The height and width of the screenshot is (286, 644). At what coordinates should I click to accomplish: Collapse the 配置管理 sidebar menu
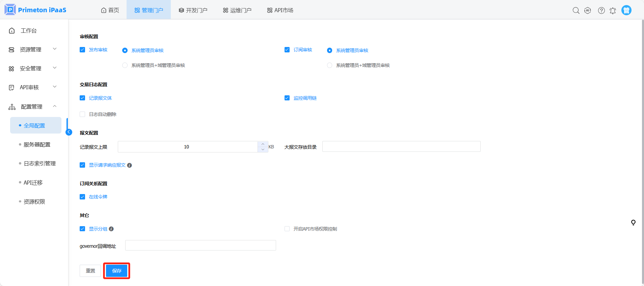(x=33, y=106)
